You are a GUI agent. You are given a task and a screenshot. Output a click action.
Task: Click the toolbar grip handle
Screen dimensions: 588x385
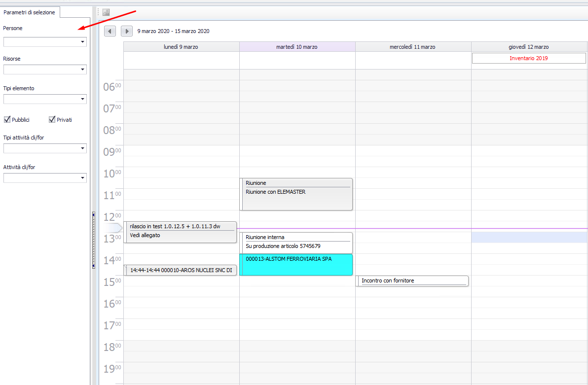point(98,12)
